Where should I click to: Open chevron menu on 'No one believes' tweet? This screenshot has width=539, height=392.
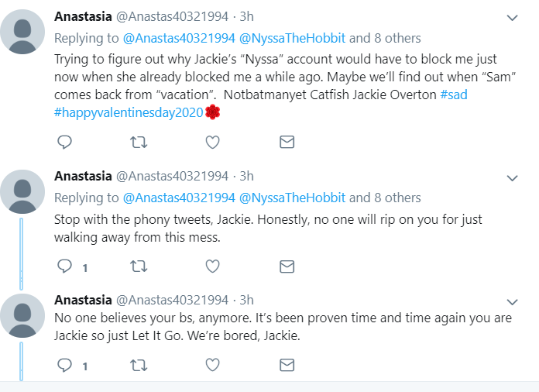[512, 302]
